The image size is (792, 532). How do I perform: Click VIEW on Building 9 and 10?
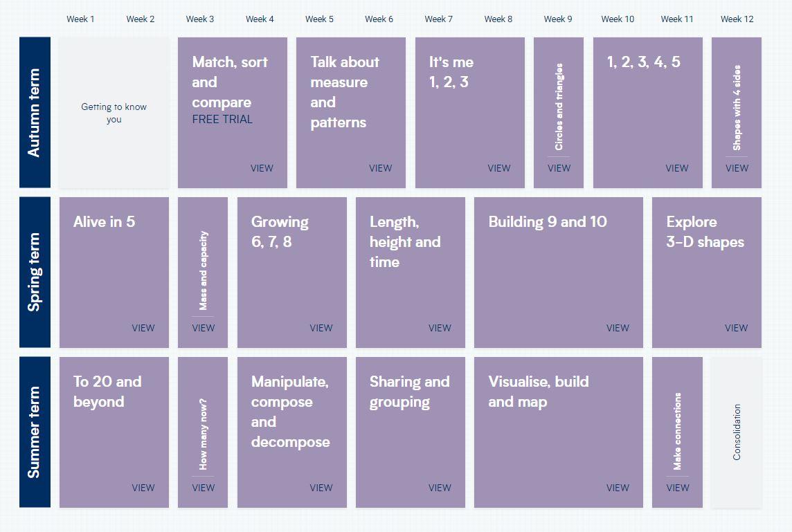(618, 328)
